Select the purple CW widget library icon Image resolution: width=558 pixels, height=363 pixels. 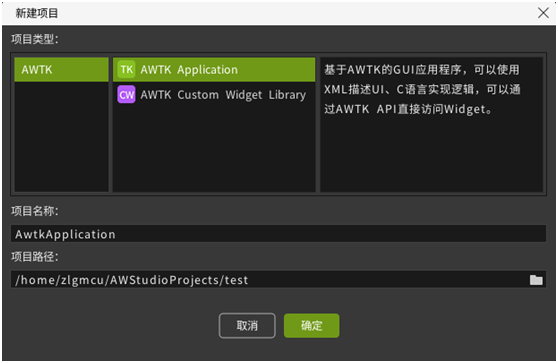click(x=126, y=94)
